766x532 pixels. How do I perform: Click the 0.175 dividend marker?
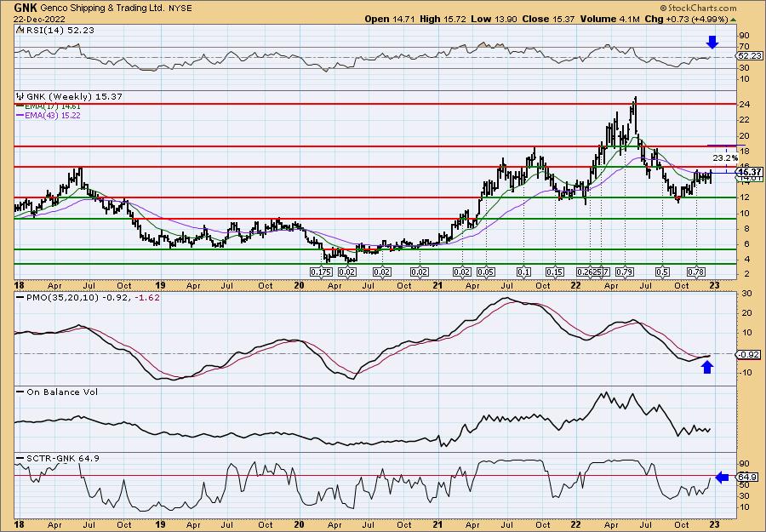pyautogui.click(x=322, y=272)
